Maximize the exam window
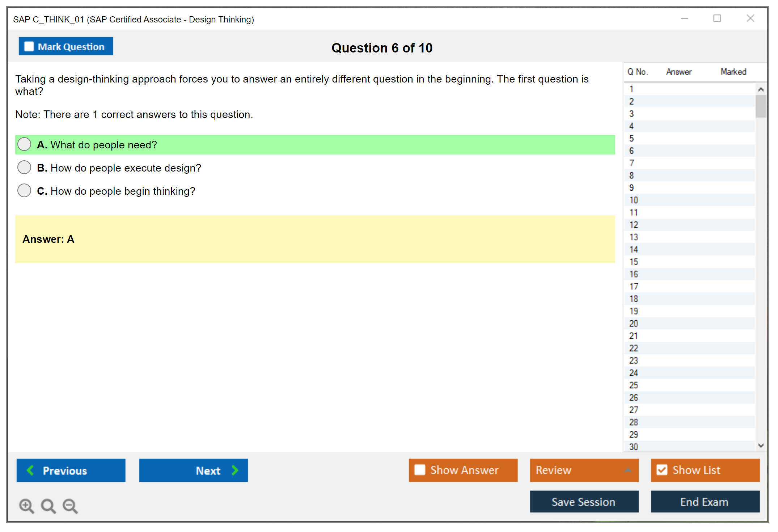 pos(717,18)
